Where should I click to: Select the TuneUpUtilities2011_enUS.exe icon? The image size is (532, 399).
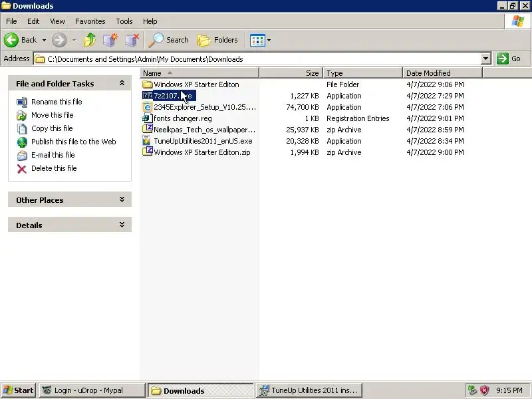point(146,140)
